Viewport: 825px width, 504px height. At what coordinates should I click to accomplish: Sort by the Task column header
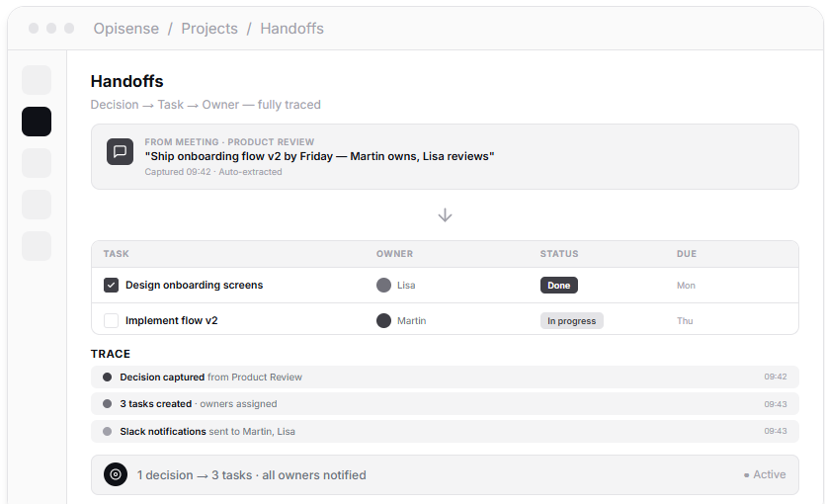[116, 254]
